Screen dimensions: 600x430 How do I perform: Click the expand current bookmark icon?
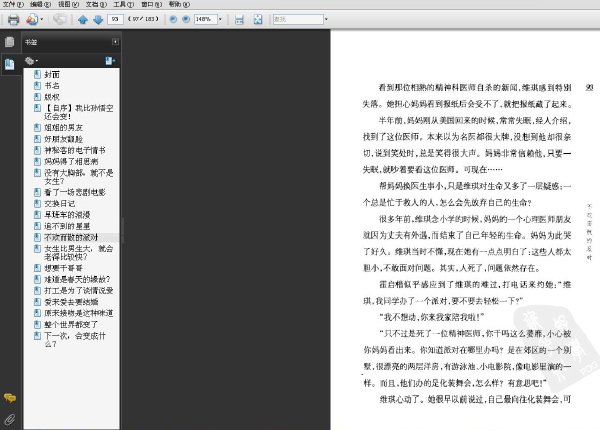(110, 61)
